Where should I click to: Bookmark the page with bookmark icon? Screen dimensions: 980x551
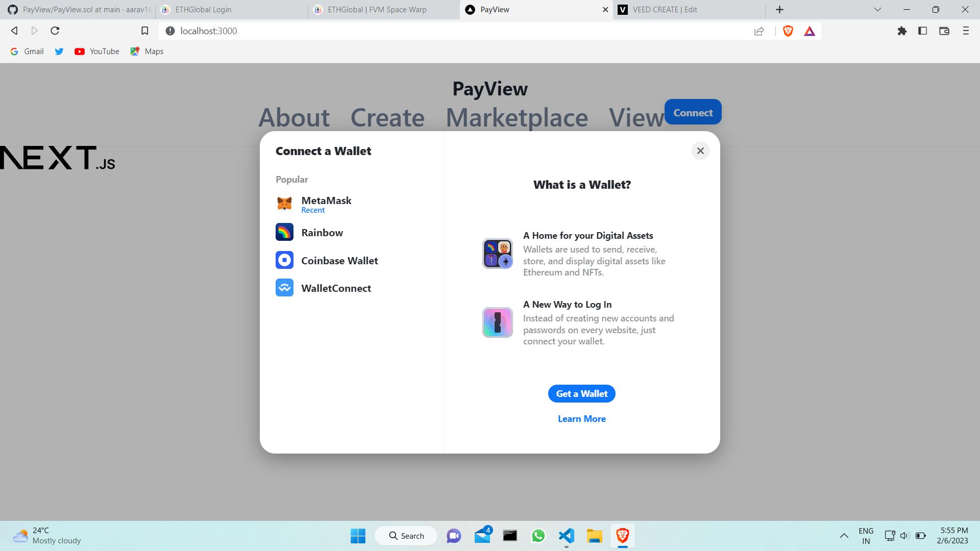144,31
